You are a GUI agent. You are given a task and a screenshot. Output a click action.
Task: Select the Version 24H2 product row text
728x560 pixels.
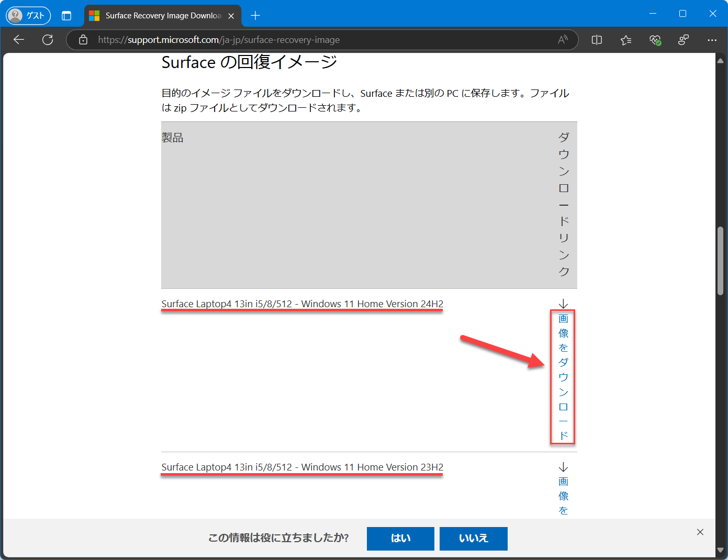pos(302,304)
